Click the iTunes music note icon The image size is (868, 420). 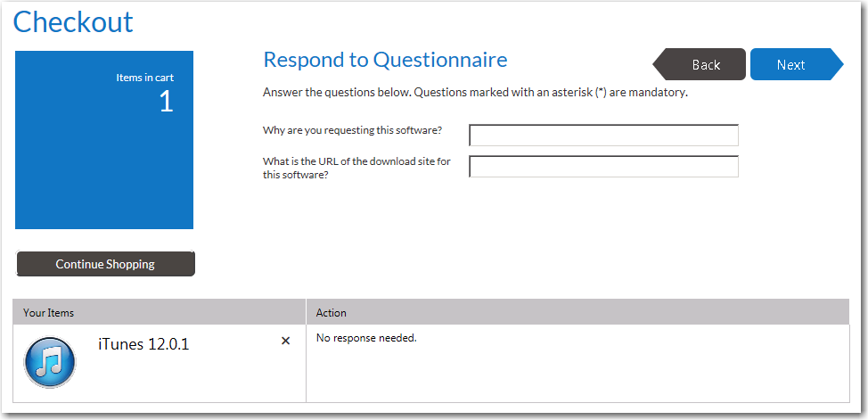click(x=50, y=363)
